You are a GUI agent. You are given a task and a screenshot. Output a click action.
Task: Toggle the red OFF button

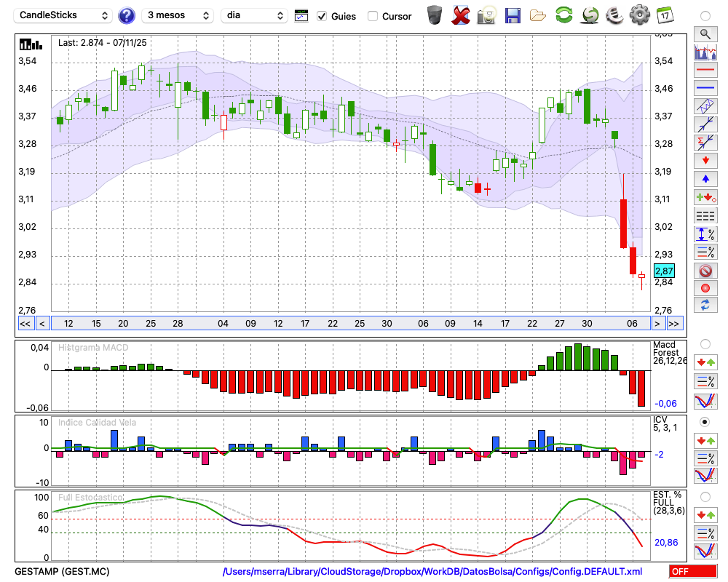(693, 572)
